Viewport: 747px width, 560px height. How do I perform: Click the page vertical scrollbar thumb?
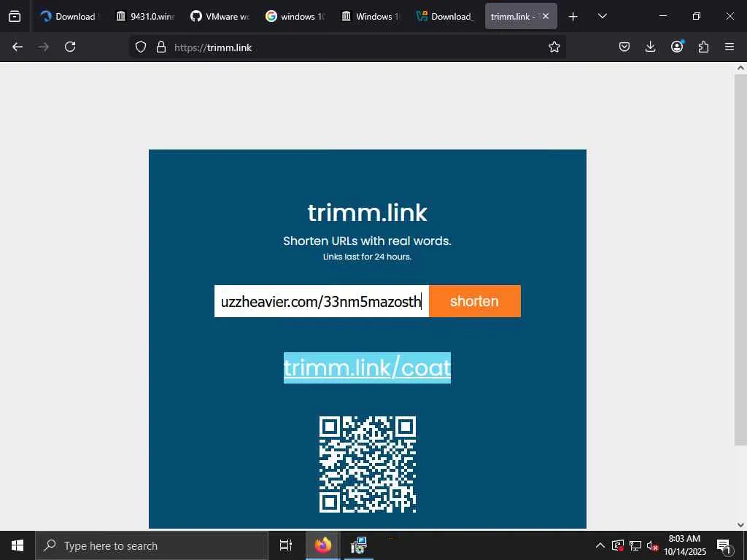(x=740, y=260)
